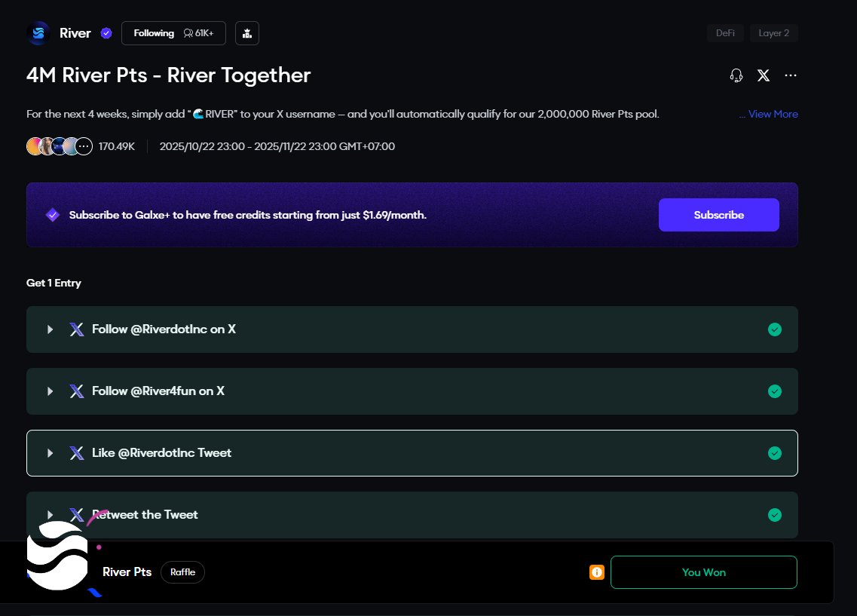
Task: Click the View More link
Action: tap(773, 115)
